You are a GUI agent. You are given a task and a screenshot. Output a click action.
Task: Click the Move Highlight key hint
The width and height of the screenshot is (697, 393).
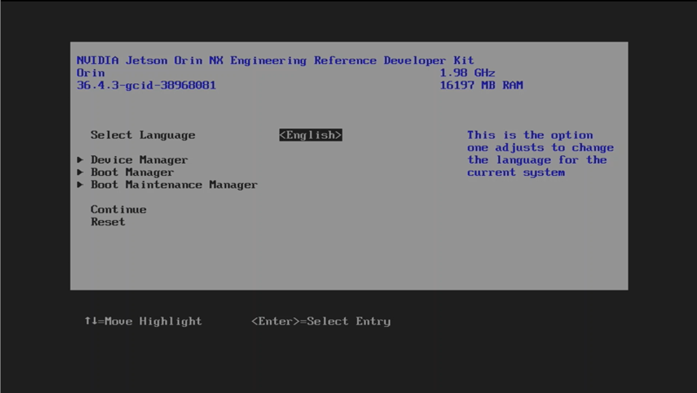pyautogui.click(x=143, y=321)
